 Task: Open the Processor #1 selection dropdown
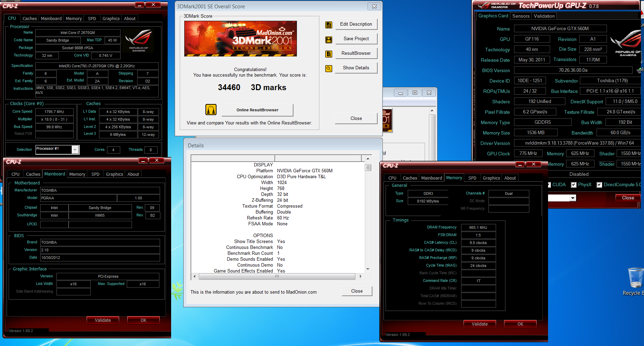[75, 149]
